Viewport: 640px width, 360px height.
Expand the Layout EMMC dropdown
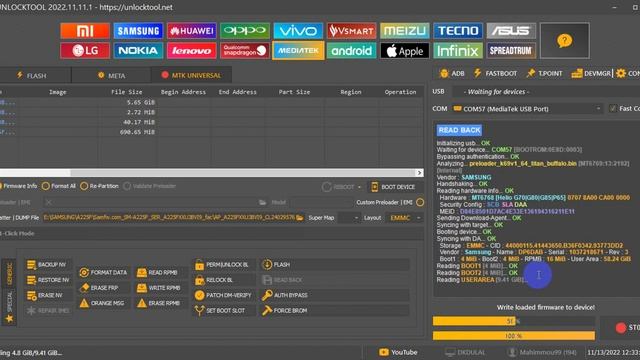coord(418,218)
